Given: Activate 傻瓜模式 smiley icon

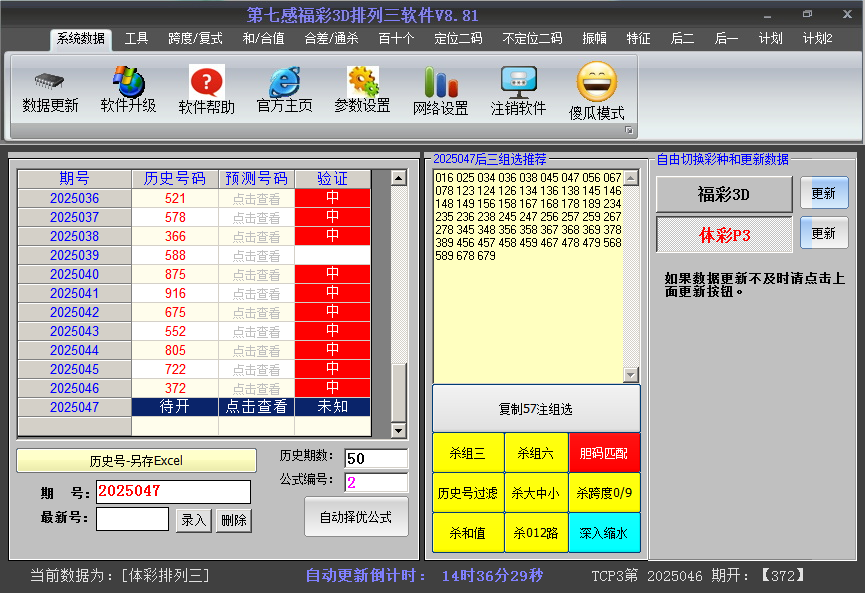Looking at the screenshot, I should [596, 82].
